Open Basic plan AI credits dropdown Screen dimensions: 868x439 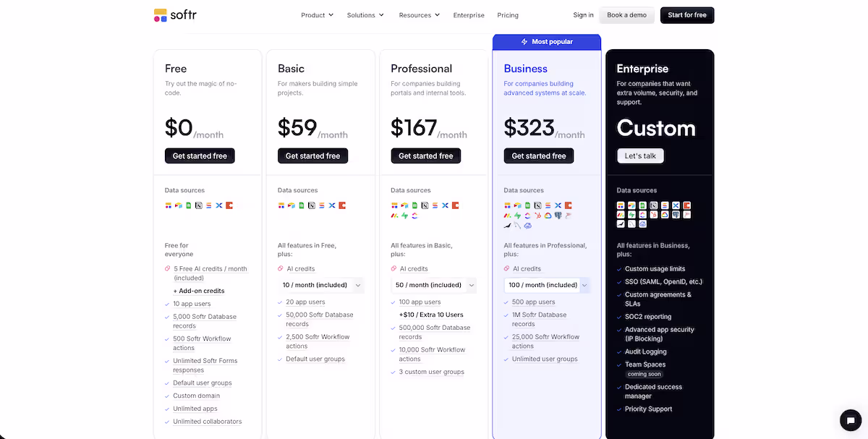click(320, 285)
